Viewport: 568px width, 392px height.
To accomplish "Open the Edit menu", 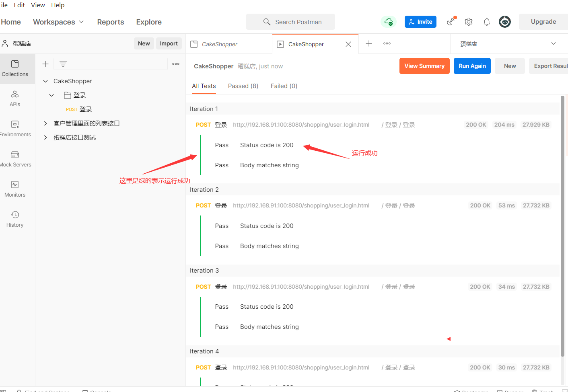I will (19, 5).
